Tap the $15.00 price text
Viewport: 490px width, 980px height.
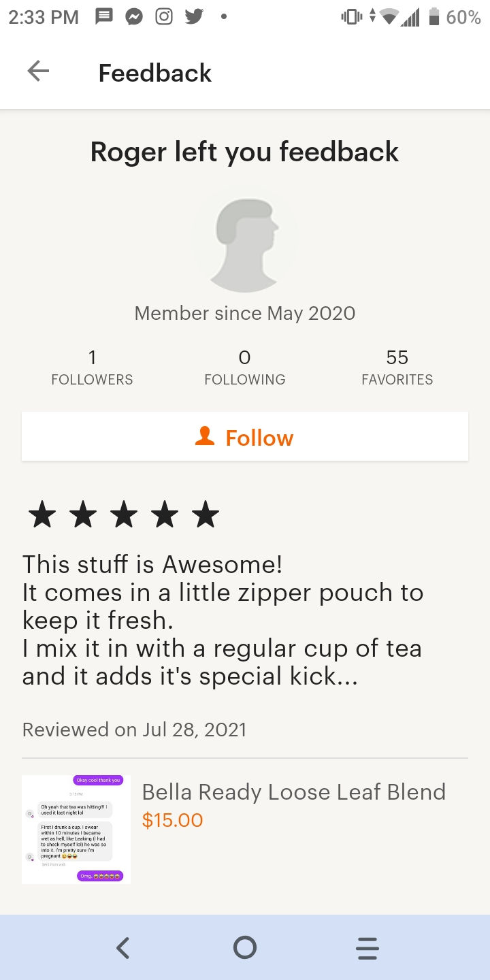[172, 820]
